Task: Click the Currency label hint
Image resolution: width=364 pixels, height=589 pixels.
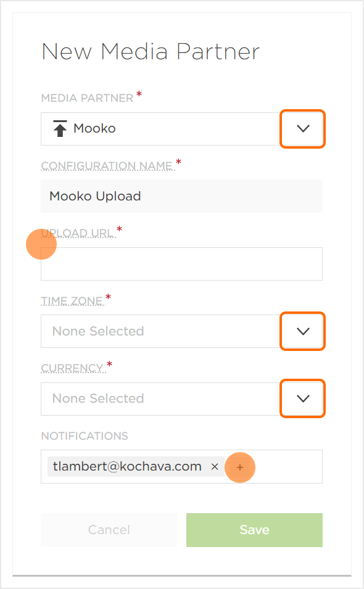Action: (x=73, y=368)
